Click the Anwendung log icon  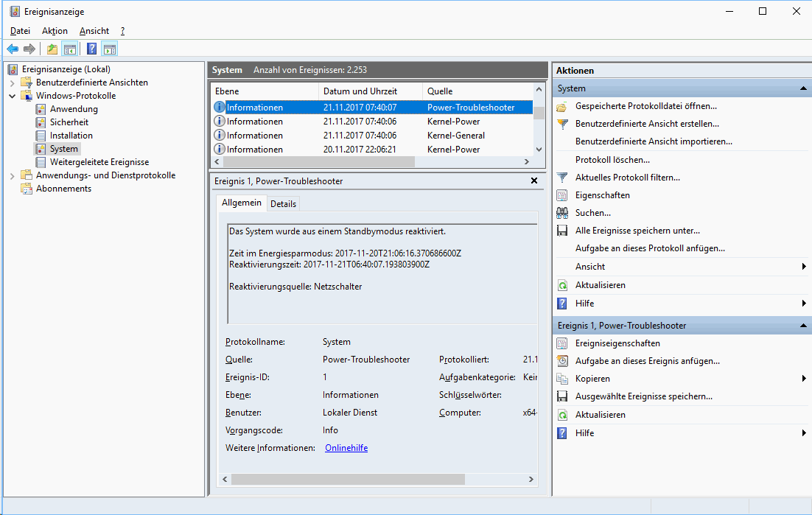tap(41, 109)
